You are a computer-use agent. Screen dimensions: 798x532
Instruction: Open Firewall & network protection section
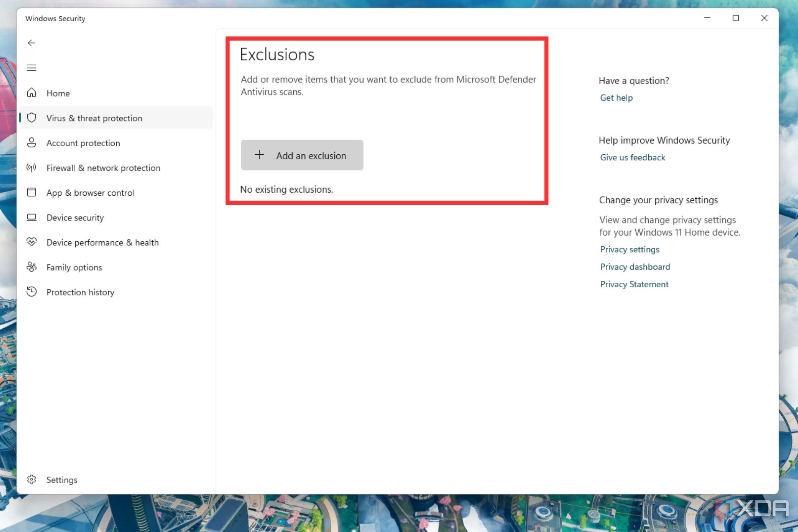pos(103,168)
